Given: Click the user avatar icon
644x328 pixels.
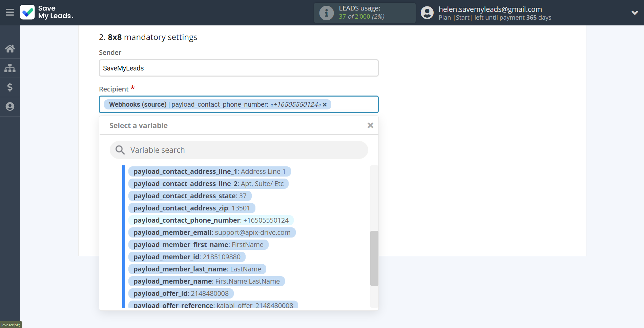Looking at the screenshot, I should [x=427, y=13].
